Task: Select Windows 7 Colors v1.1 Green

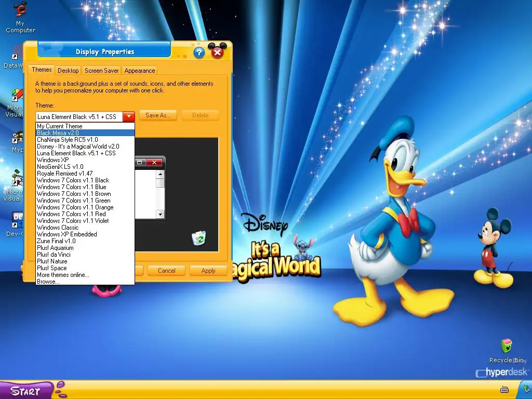Action: point(85,201)
